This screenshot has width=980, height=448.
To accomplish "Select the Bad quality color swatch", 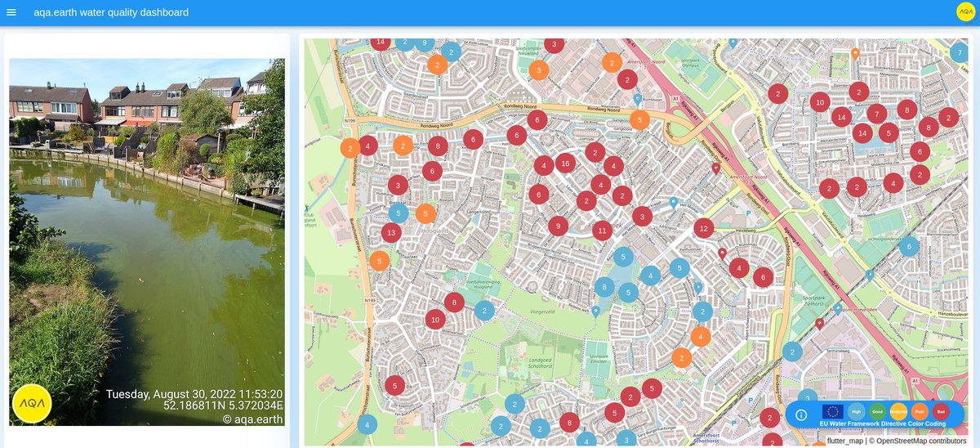I will 941,412.
